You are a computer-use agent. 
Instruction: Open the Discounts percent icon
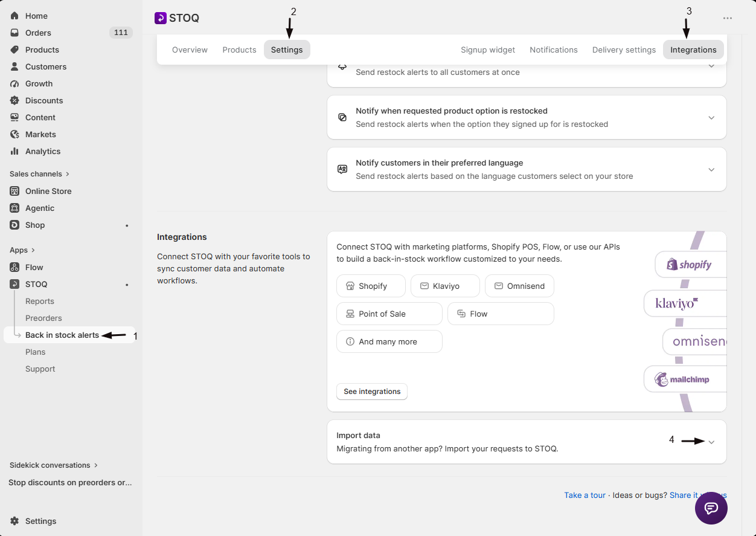pos(14,100)
